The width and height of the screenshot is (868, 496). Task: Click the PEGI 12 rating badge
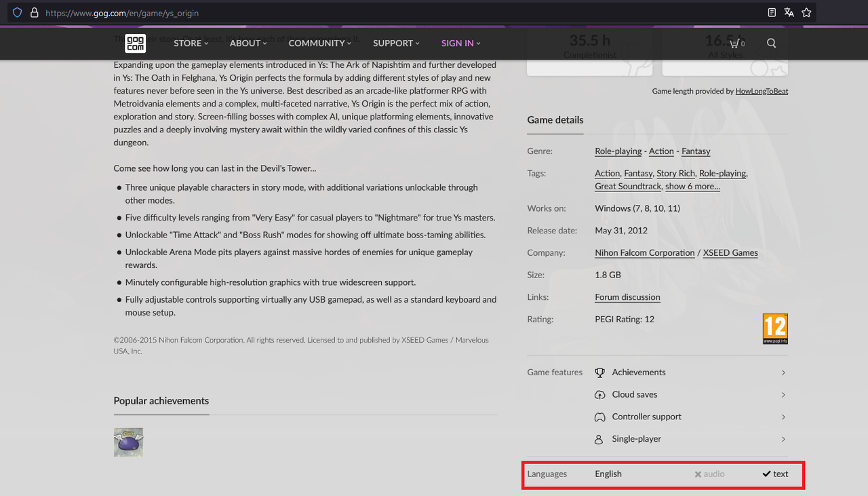click(775, 329)
